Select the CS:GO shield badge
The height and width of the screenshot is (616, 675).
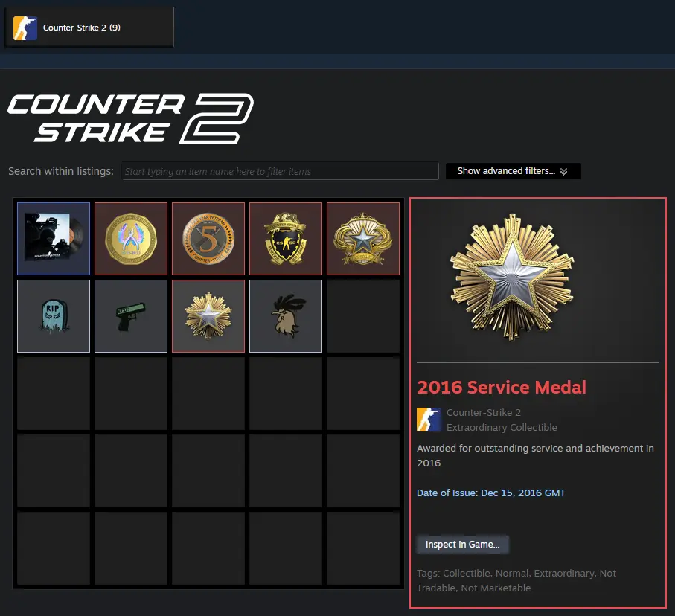[286, 239]
